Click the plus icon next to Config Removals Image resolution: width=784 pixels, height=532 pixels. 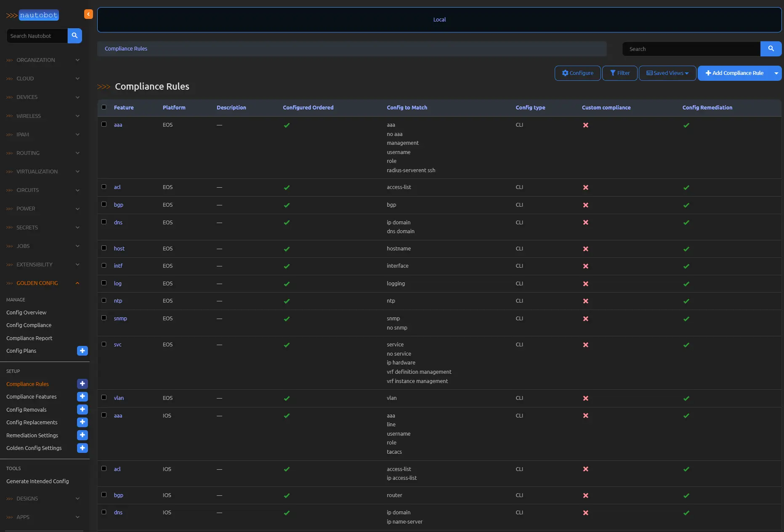82,410
